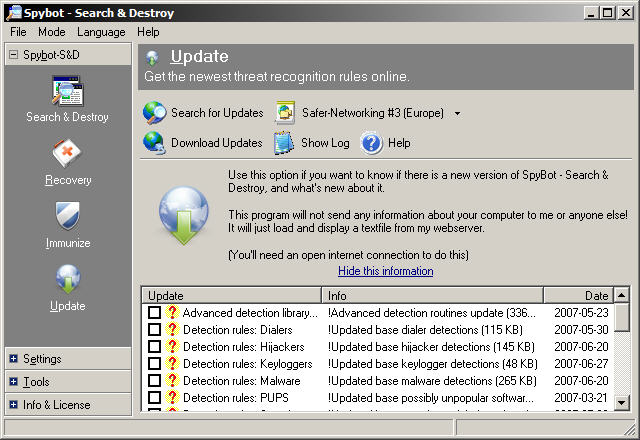Screen dimensions: 640x440
Task: Check the Detection rules: Keyloggers update
Action: tap(154, 363)
